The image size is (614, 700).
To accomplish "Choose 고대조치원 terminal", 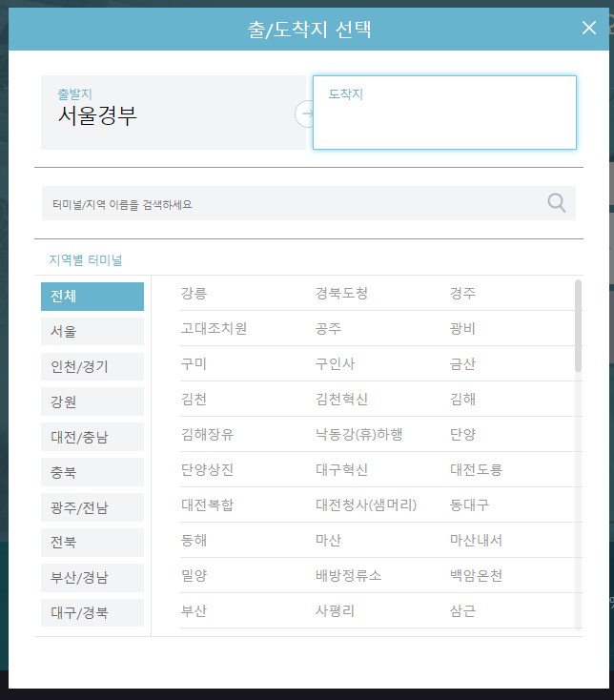I will pyautogui.click(x=214, y=329).
